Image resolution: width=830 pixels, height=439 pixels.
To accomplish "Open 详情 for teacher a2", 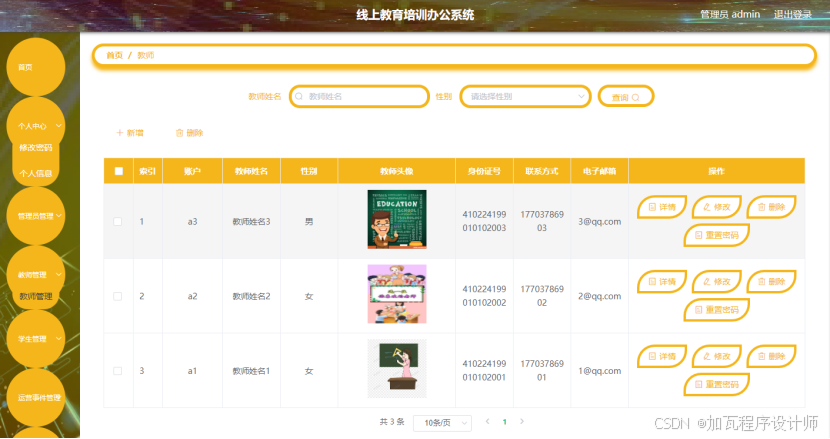I will point(662,282).
